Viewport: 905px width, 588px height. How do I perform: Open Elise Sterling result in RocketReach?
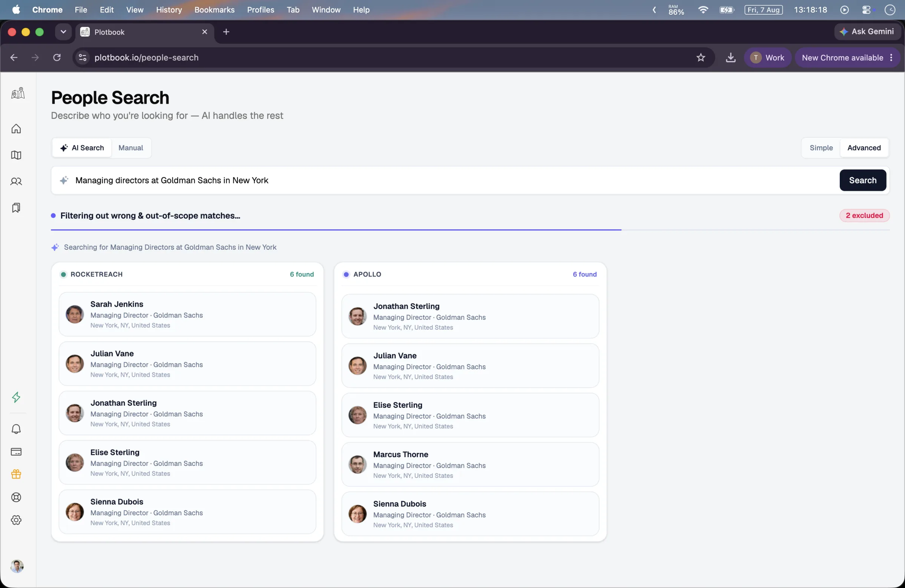[x=187, y=462]
